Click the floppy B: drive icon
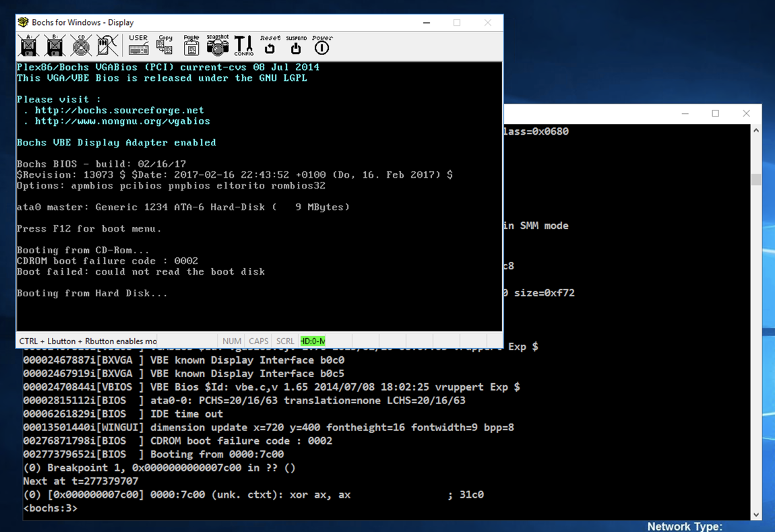 click(55, 45)
